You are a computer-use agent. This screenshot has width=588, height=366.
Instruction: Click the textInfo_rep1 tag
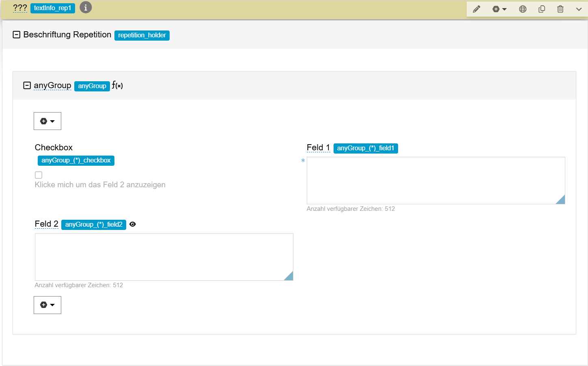pos(53,8)
